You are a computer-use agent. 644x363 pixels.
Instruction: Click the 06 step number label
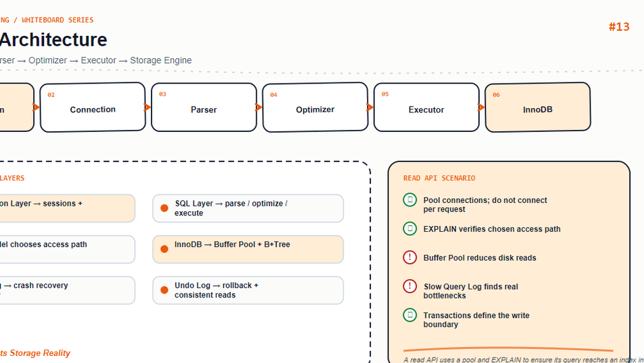496,95
